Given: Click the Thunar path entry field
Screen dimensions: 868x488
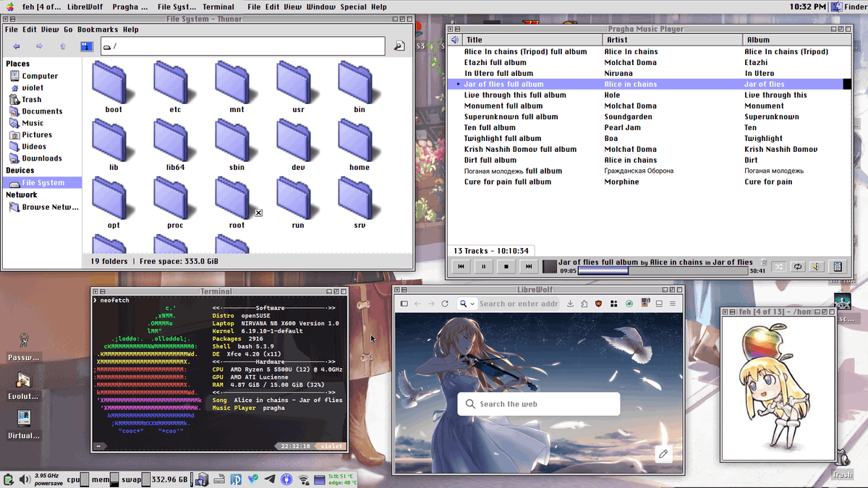Looking at the screenshot, I should [242, 46].
